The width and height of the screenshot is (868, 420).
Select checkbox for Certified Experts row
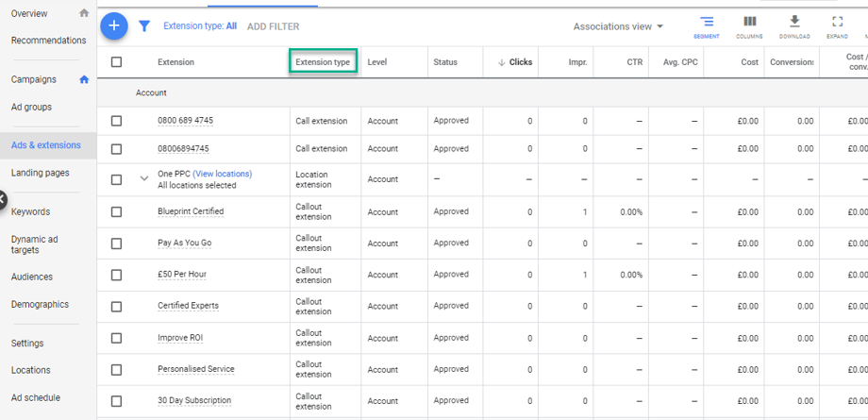(x=116, y=307)
